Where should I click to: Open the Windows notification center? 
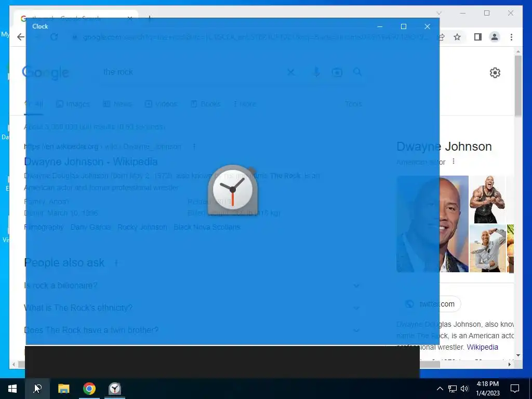(x=515, y=389)
